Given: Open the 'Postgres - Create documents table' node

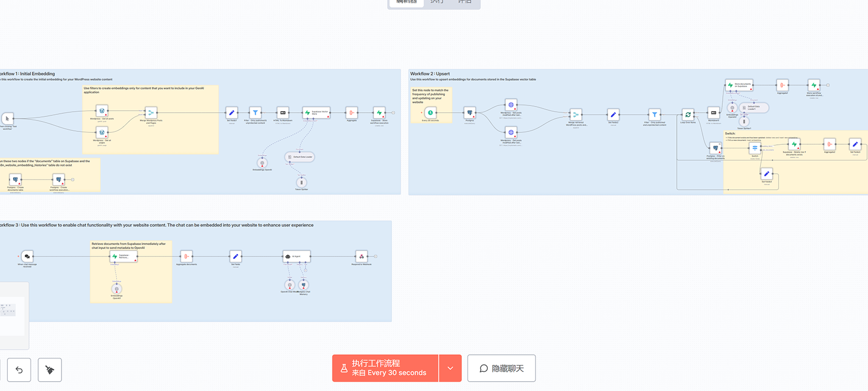Looking at the screenshot, I should (x=16, y=180).
